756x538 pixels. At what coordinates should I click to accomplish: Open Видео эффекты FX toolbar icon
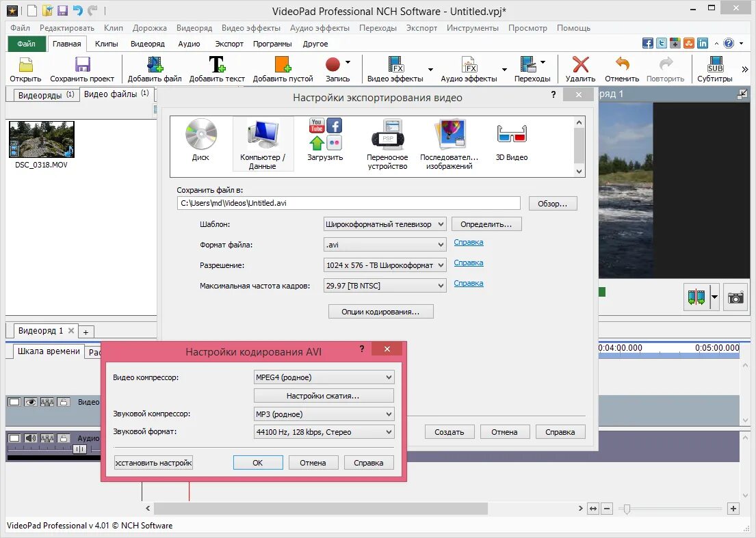(395, 64)
